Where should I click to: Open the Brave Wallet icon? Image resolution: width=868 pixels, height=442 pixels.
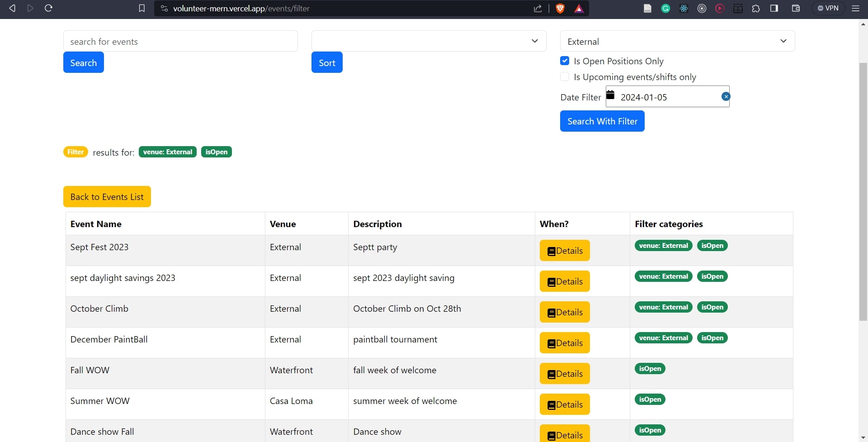pos(796,8)
